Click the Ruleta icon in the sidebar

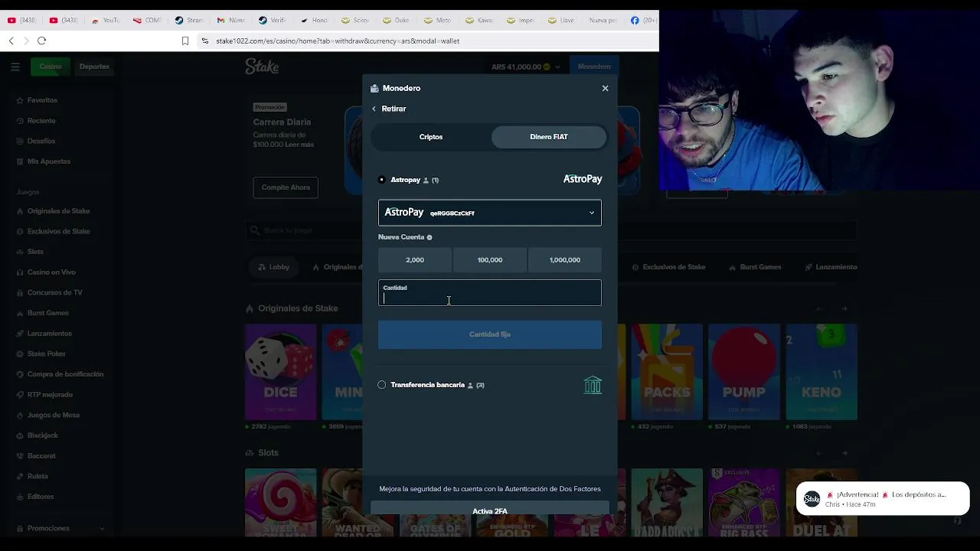click(x=21, y=476)
